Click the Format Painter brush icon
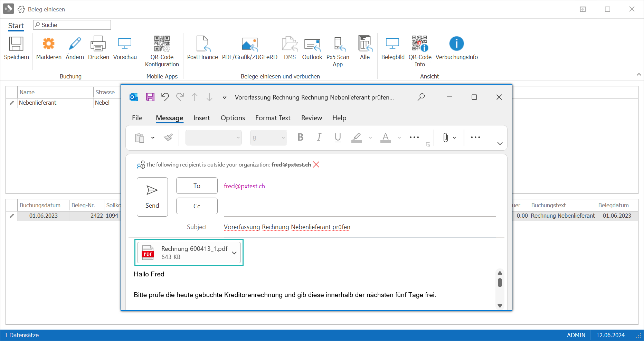Screen dimensions: 644x341 168,138
